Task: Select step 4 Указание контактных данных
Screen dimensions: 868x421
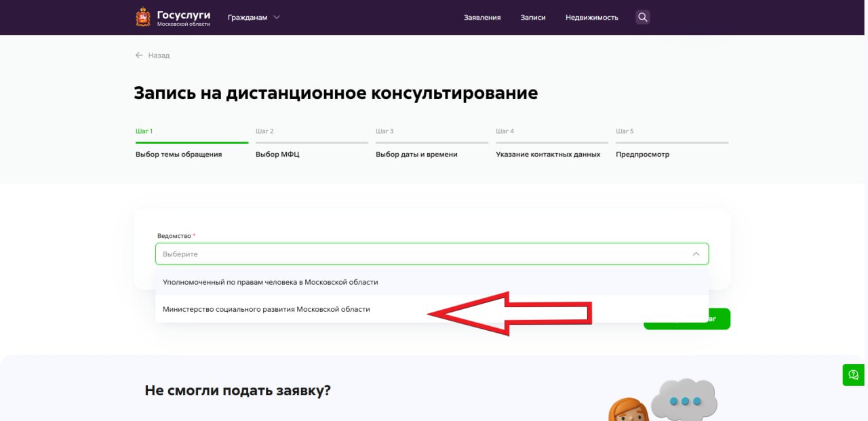Action: click(548, 154)
